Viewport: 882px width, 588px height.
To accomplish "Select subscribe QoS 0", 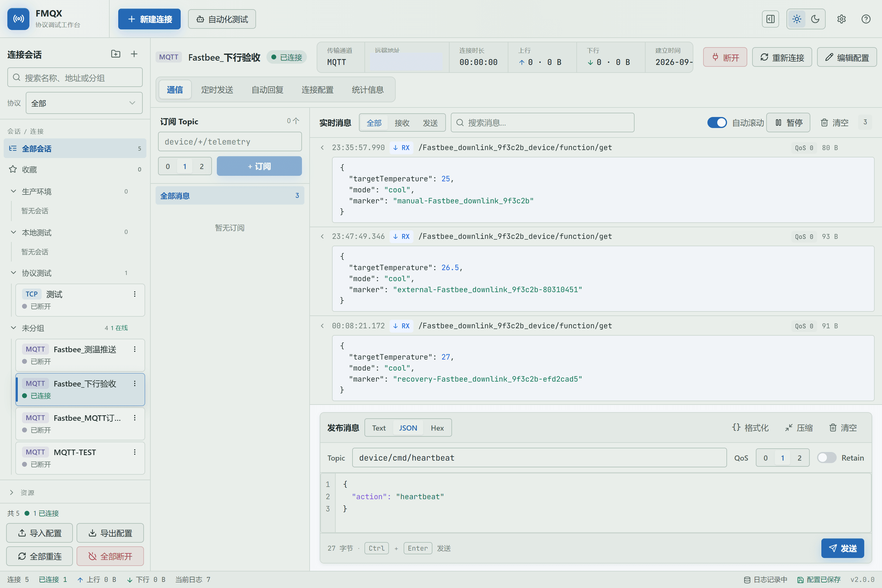I will click(168, 166).
